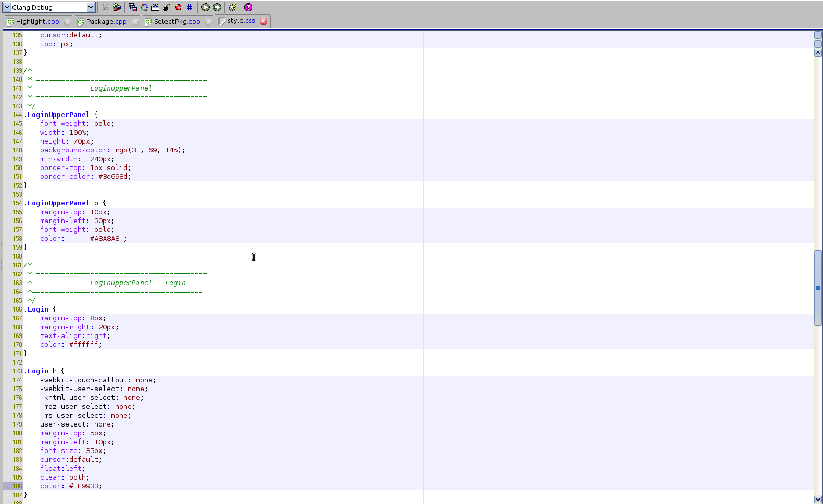
Task: Click the blue hash symbol icon
Action: 189,7
